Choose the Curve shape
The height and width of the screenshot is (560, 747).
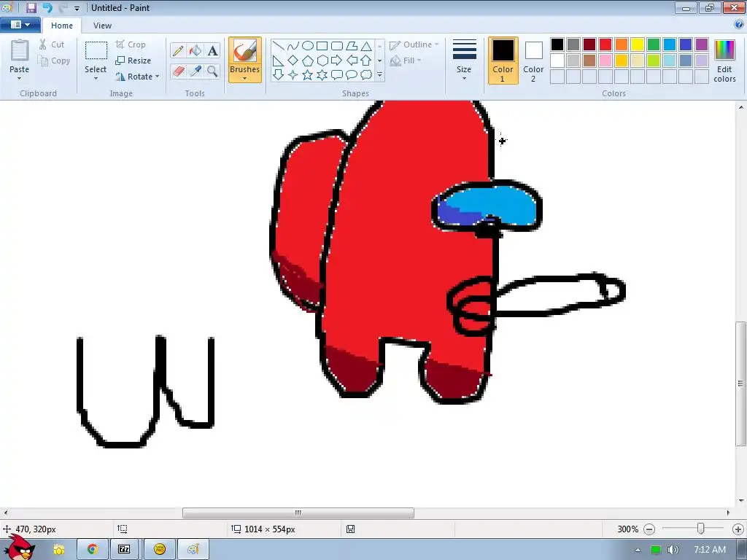[x=293, y=46]
